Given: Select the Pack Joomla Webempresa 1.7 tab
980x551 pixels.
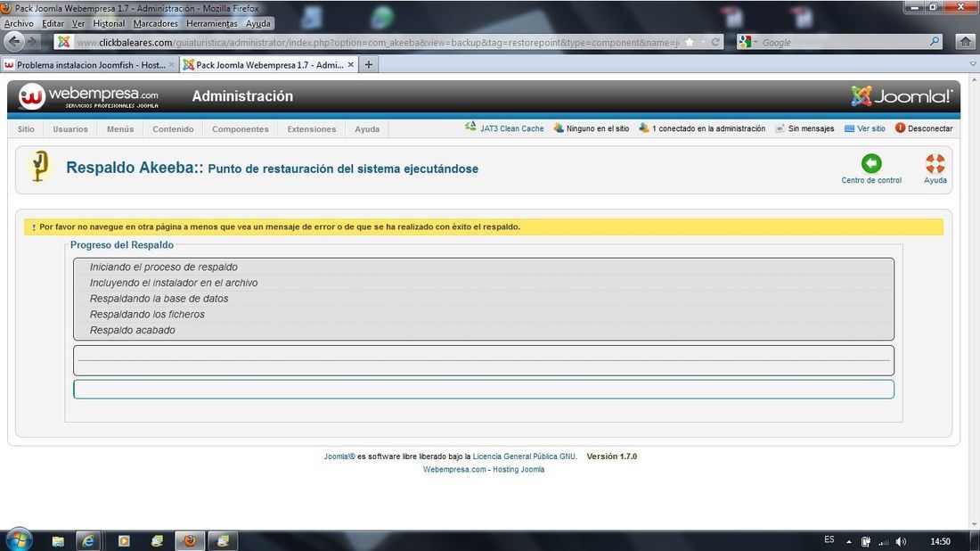Looking at the screenshot, I should 269,64.
